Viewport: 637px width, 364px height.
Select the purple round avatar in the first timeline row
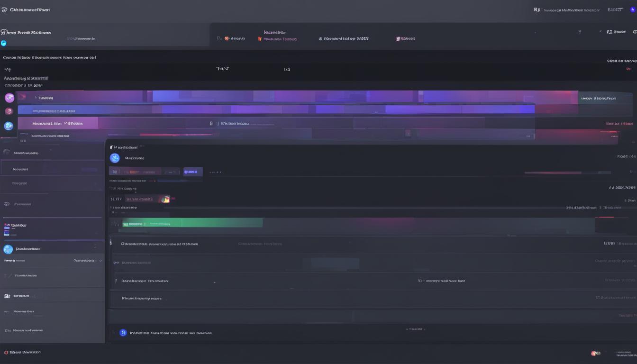point(9,98)
